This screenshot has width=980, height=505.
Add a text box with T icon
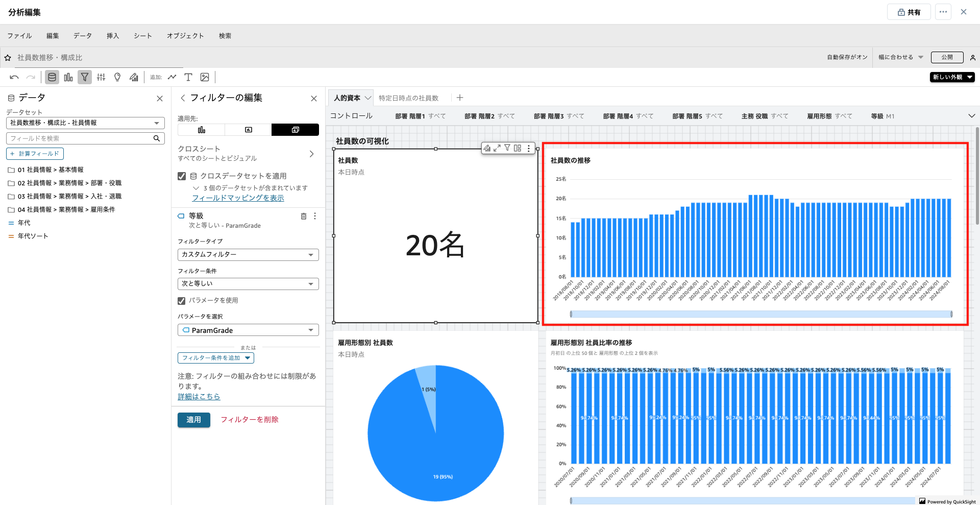[x=188, y=77]
